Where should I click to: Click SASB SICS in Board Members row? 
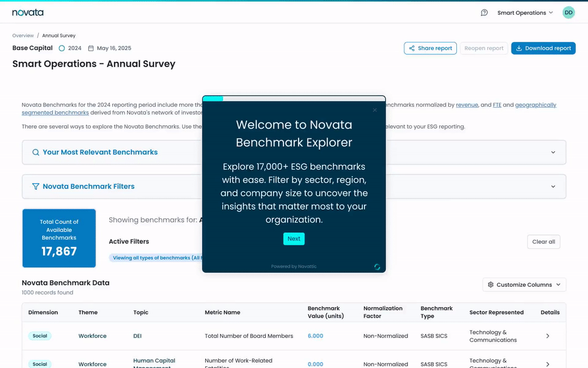point(434,336)
